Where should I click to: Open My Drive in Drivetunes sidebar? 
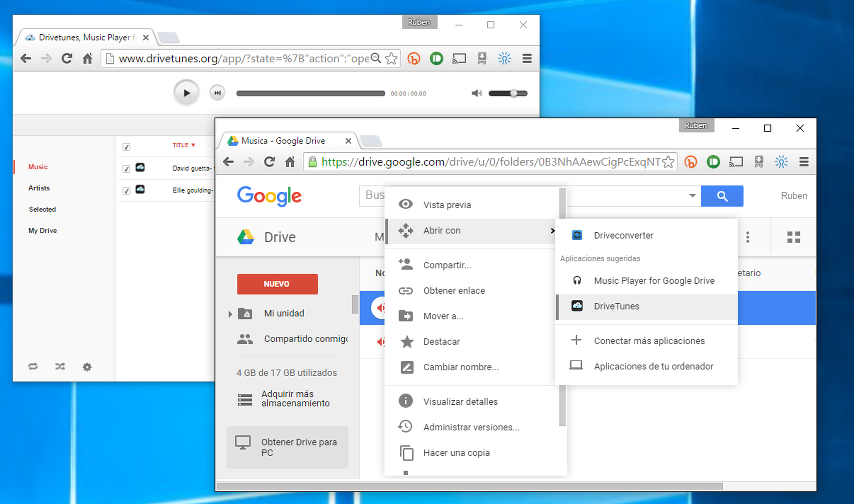tap(43, 231)
